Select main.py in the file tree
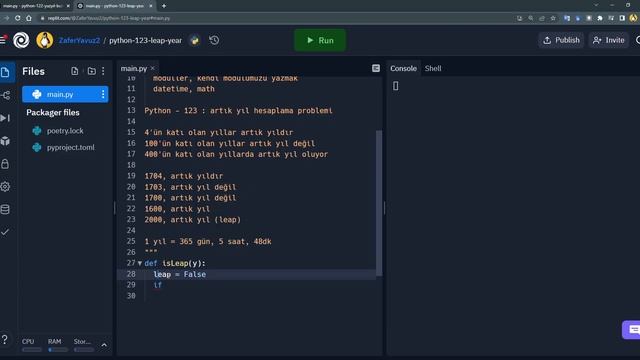 point(65,94)
